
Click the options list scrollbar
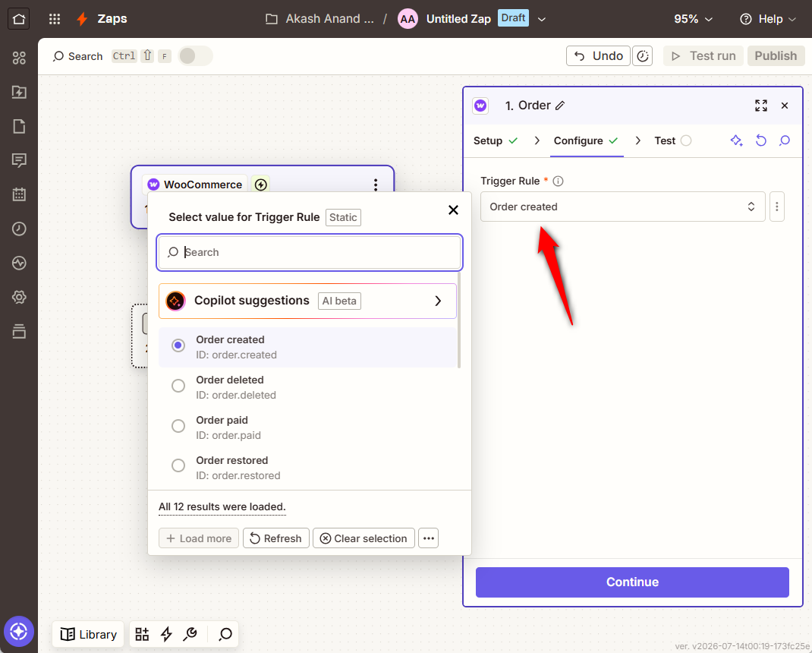coord(459,320)
